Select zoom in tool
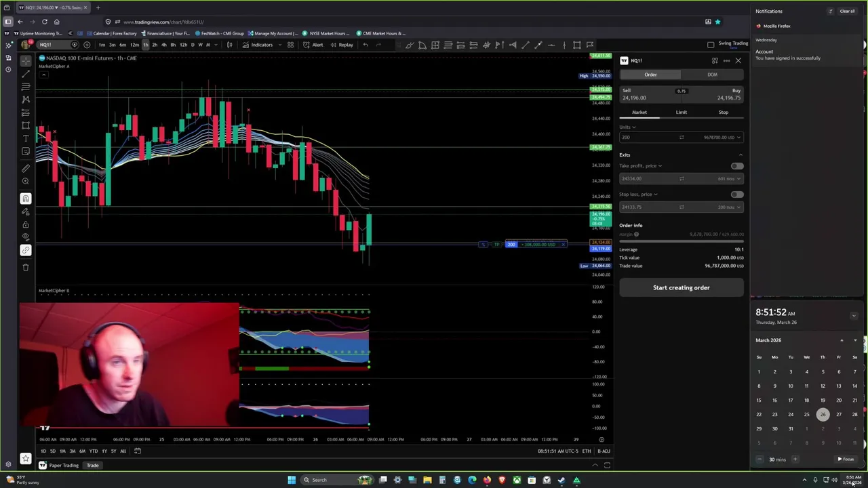 26,182
